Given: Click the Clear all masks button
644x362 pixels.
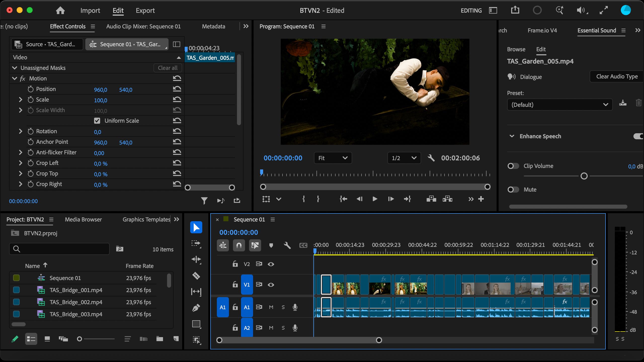Looking at the screenshot, I should (x=168, y=68).
